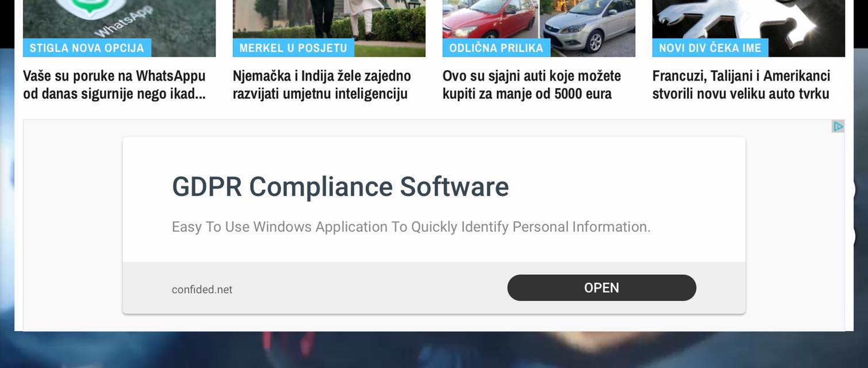Click the AdChoices triangle icon on the ad
The image size is (868, 368).
(838, 126)
